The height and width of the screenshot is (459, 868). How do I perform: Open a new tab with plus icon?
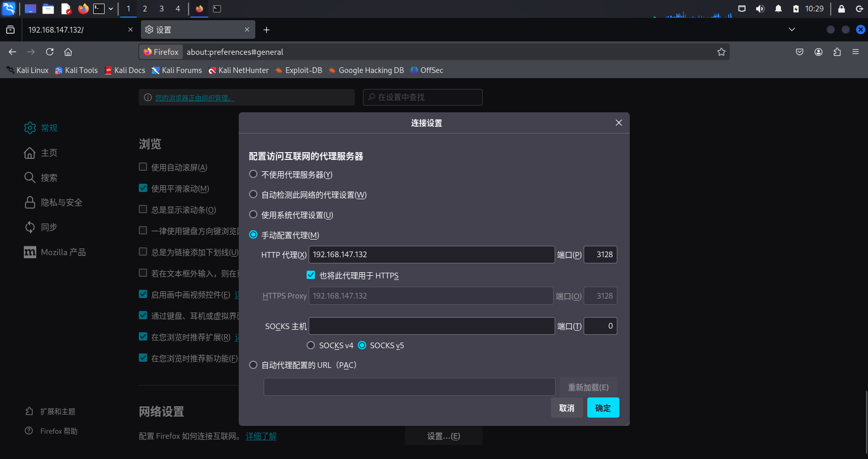pyautogui.click(x=266, y=30)
